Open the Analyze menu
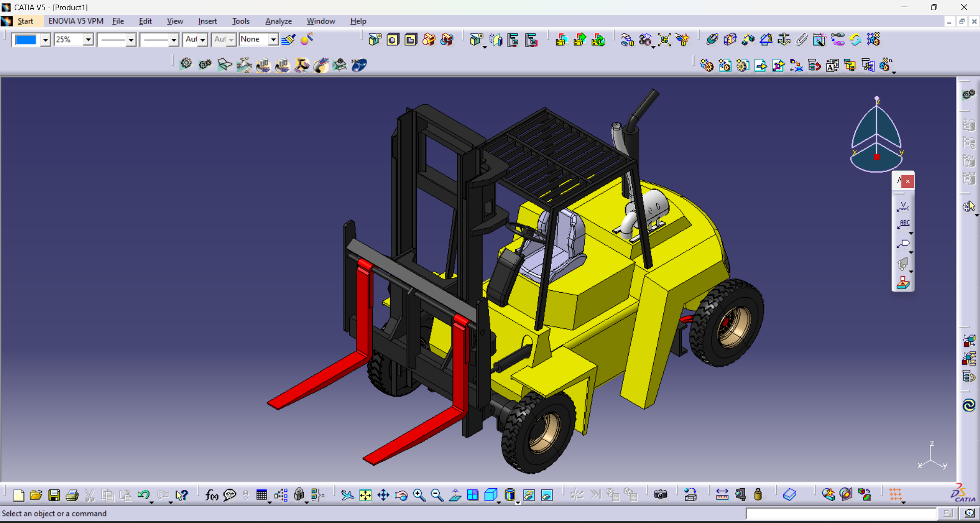Image resolution: width=980 pixels, height=523 pixels. [x=278, y=21]
